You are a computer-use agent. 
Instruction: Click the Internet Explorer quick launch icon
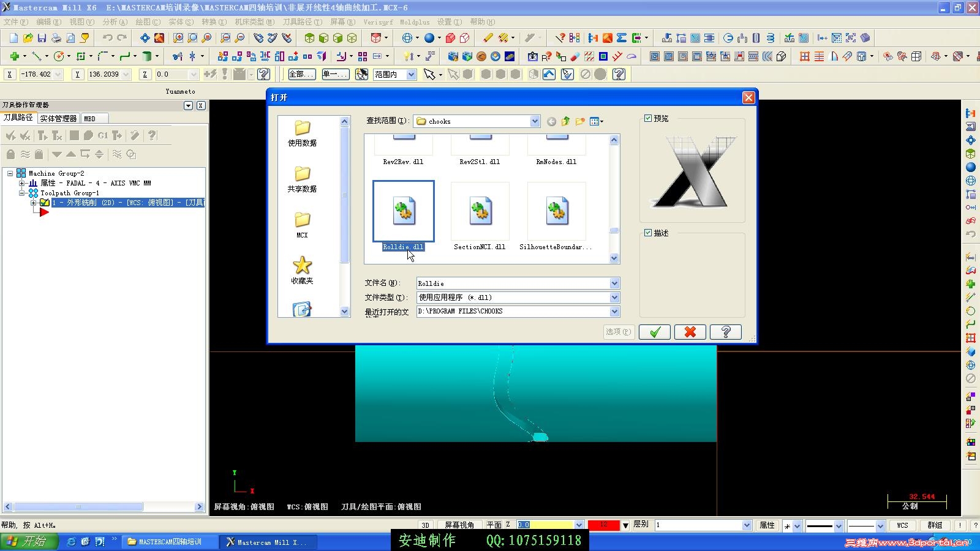coord(71,542)
